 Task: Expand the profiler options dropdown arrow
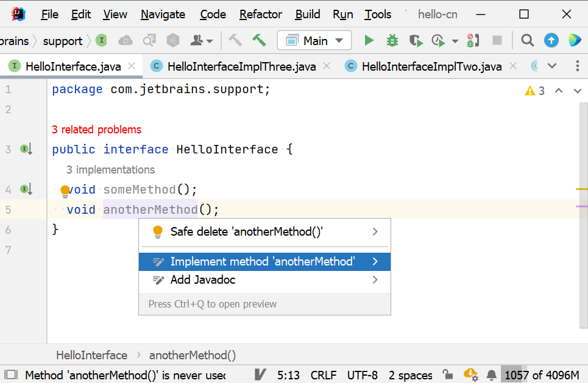pyautogui.click(x=455, y=41)
